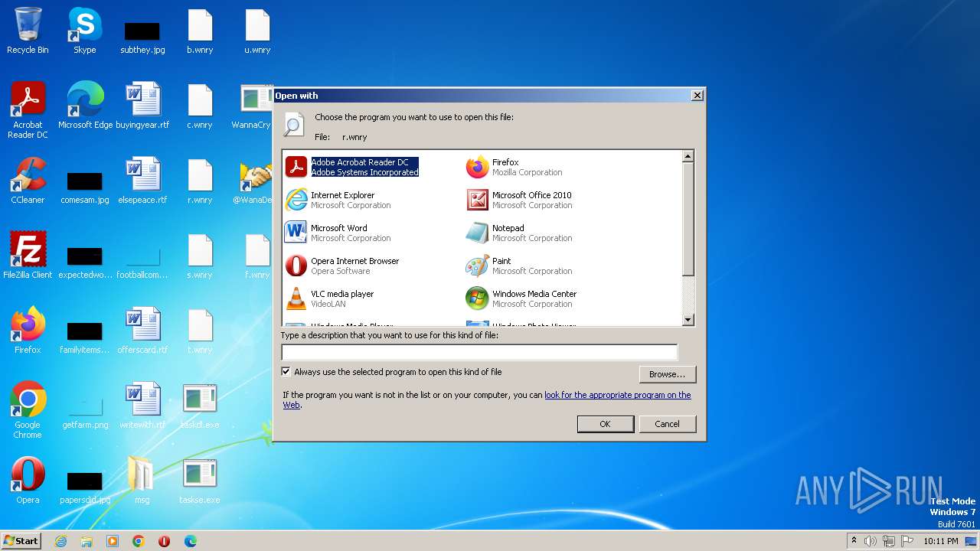
Task: Close the Open with dialog
Action: 697,96
